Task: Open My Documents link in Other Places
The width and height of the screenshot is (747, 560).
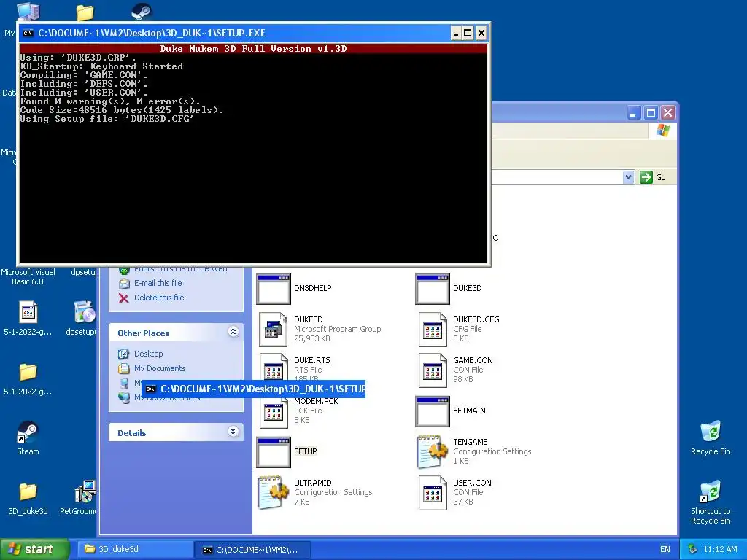Action: [160, 368]
